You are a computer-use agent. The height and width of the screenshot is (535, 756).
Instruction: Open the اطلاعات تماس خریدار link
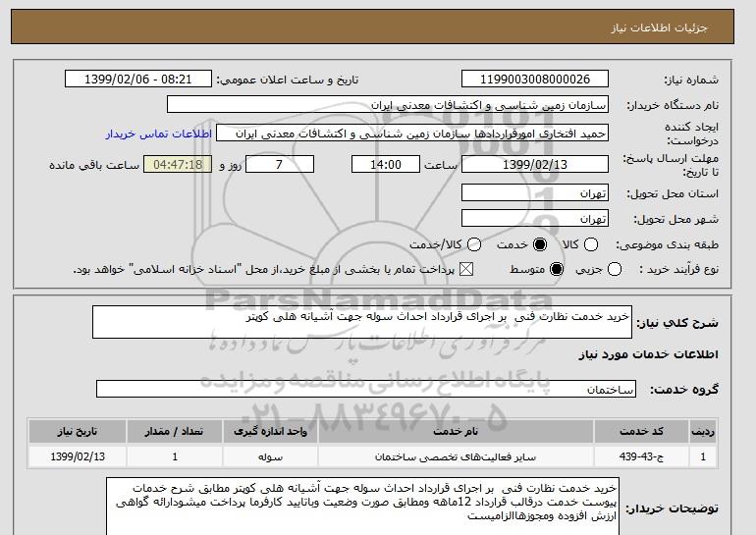[x=159, y=134]
